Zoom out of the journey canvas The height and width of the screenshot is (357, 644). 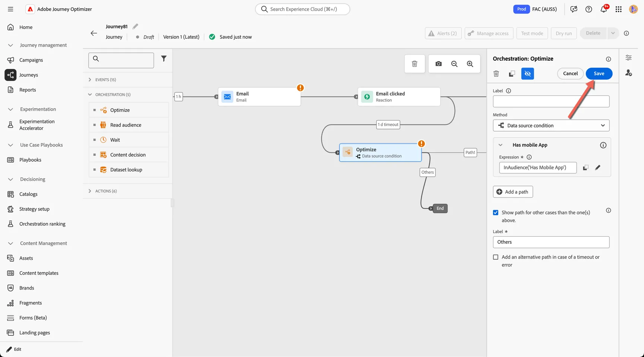coord(454,64)
